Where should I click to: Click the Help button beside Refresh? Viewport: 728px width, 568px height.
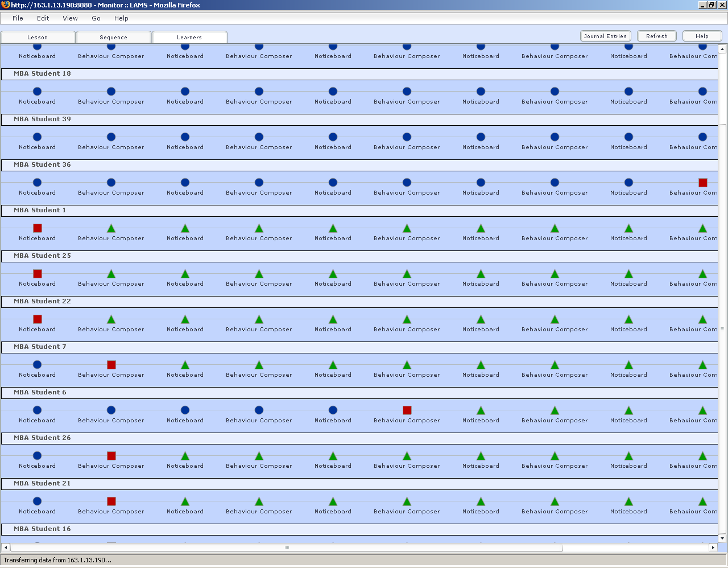pos(702,36)
